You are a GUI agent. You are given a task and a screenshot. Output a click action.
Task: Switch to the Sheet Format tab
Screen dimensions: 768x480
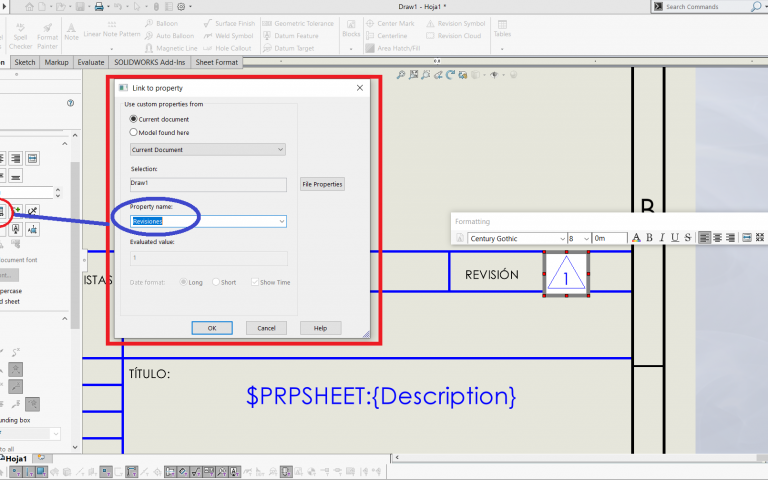(217, 62)
